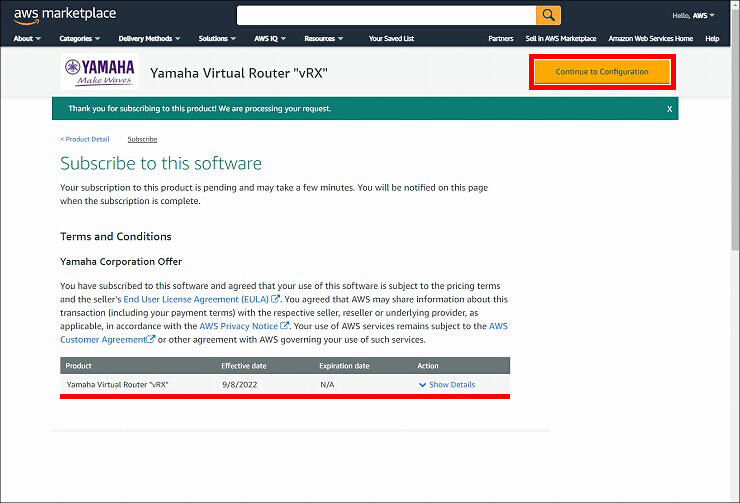Click the N/A expiration date cell
Viewport: 740px width, 503px height.
point(327,385)
